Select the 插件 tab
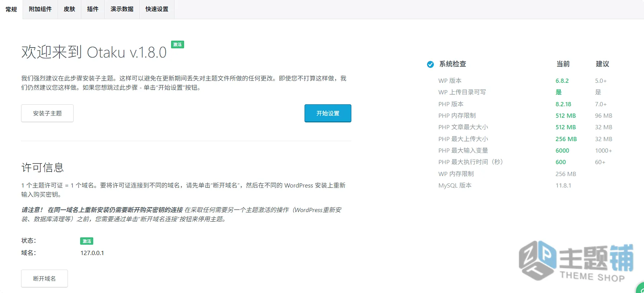The height and width of the screenshot is (293, 644). point(93,9)
